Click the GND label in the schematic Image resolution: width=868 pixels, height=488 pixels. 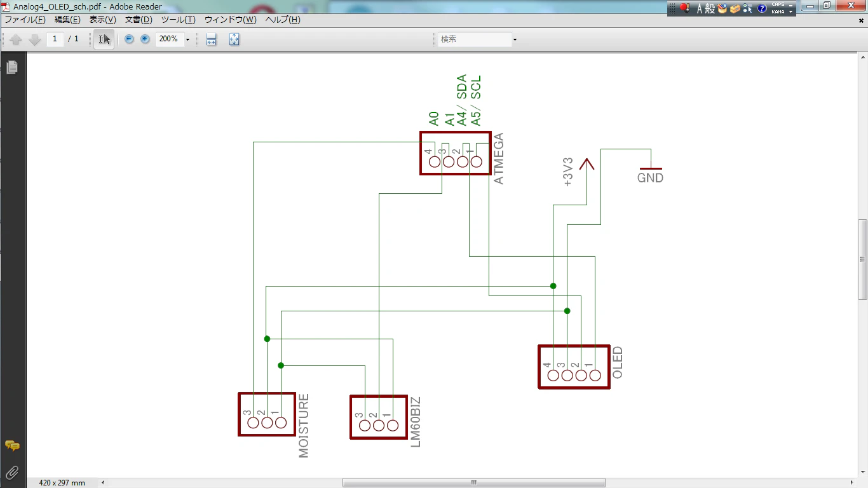pos(650,178)
